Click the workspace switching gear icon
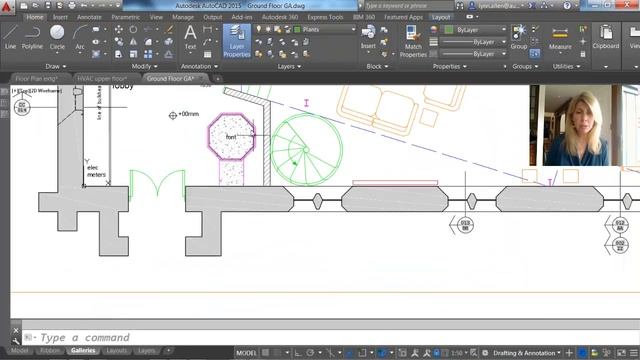 (485, 353)
